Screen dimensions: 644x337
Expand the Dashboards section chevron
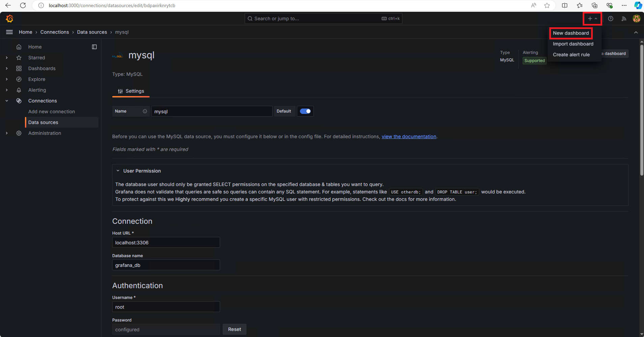pyautogui.click(x=7, y=68)
